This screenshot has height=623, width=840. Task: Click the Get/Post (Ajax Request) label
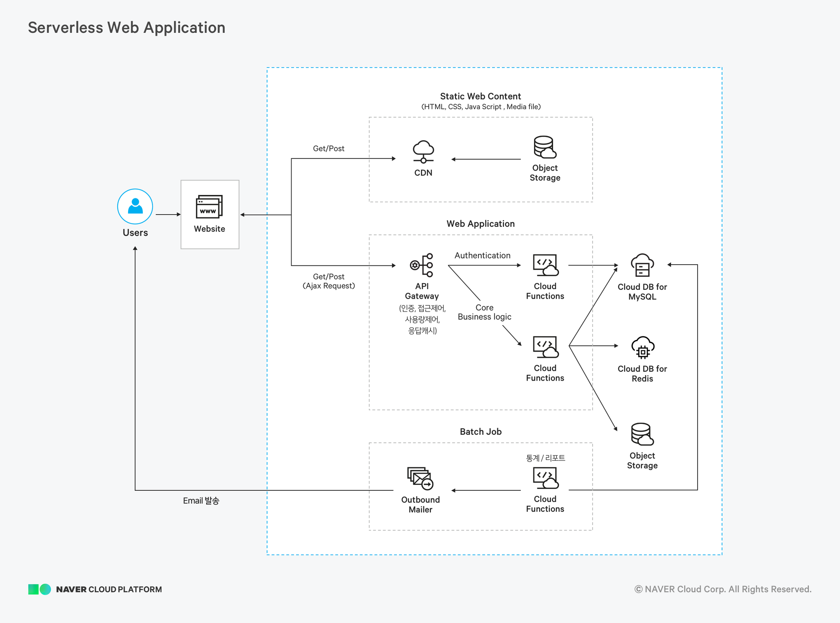[x=328, y=281]
